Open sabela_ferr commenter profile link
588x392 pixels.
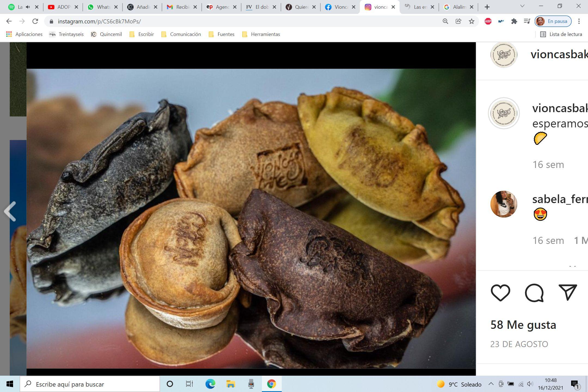click(x=559, y=199)
